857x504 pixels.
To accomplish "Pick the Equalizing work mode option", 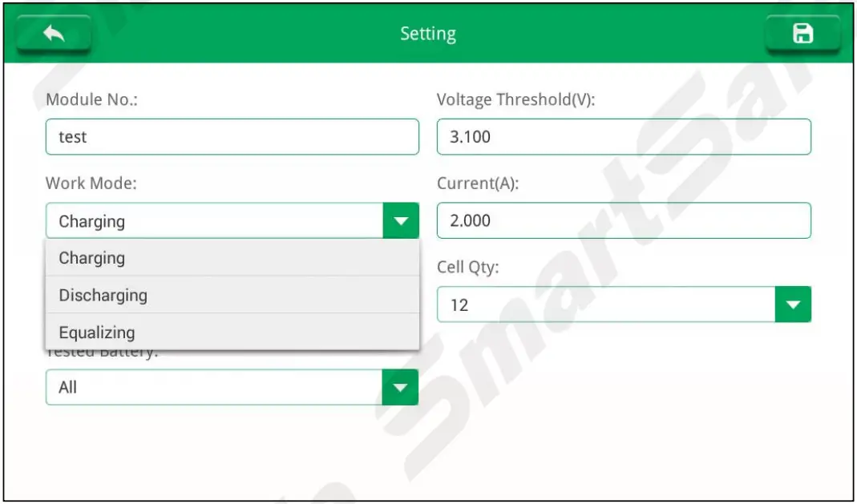I will tap(232, 332).
